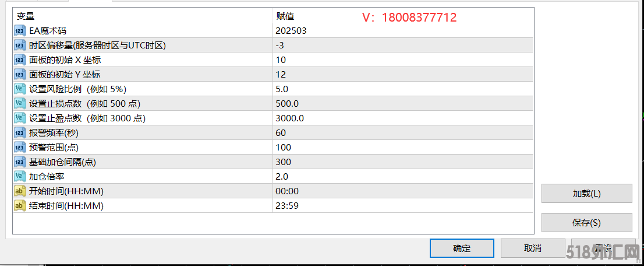
Task: Click the double-type icon beside 加仓倍率
Action: [x=20, y=176]
